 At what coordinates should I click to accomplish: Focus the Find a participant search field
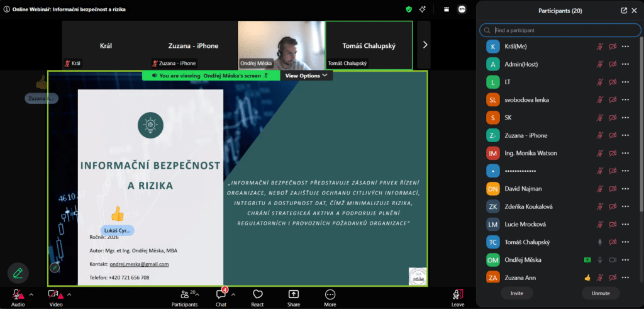pos(560,30)
